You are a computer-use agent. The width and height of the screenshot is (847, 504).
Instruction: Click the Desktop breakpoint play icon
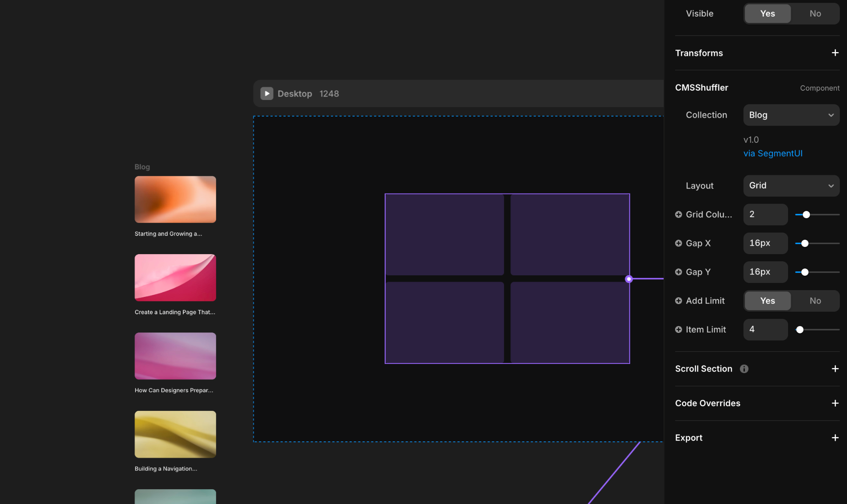click(x=266, y=94)
